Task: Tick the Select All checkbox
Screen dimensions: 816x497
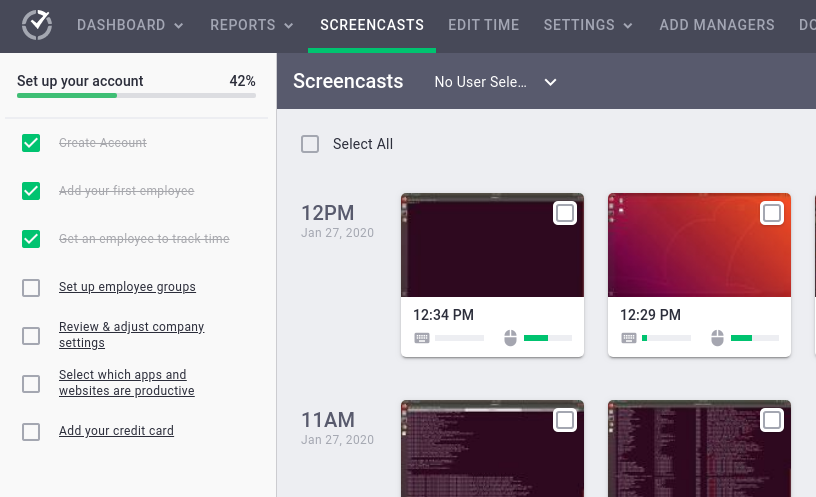Action: (x=311, y=144)
